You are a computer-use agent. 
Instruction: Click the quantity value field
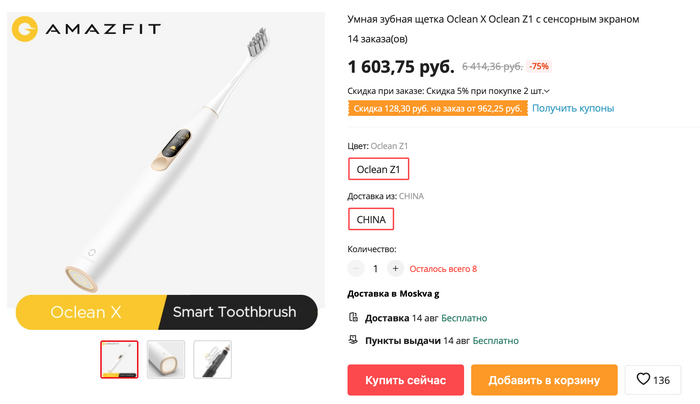tap(376, 268)
